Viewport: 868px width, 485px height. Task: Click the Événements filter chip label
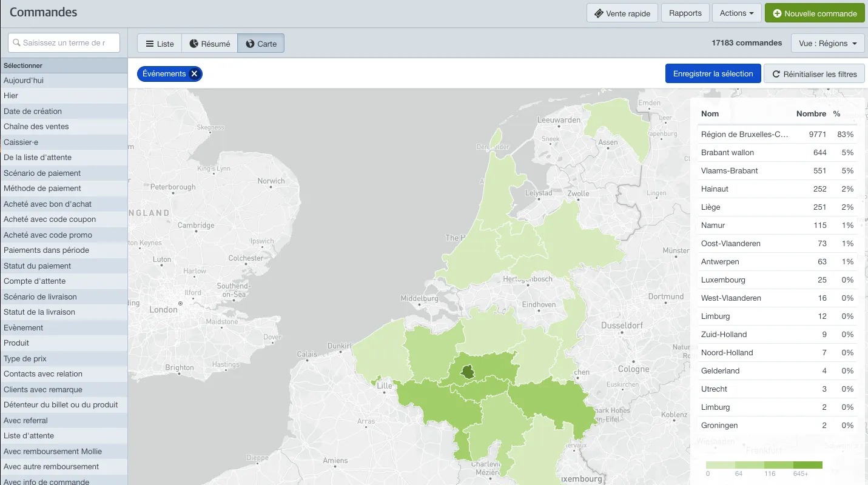(164, 74)
